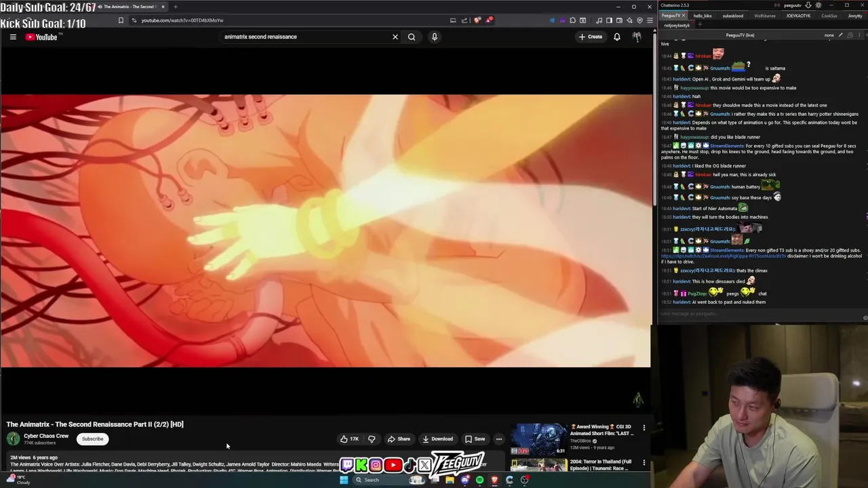Open more actions menu under the video
The width and height of the screenshot is (868, 488).
point(499,439)
